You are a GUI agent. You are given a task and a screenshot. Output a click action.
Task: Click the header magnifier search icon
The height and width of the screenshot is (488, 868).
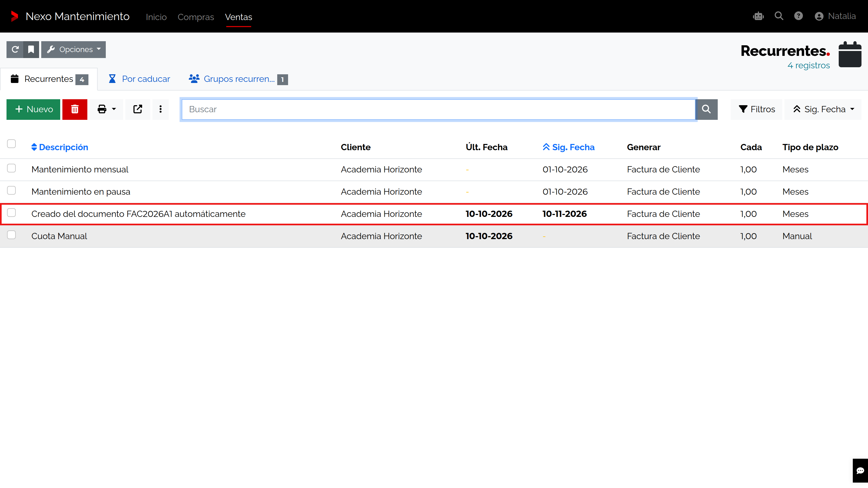[x=779, y=16]
